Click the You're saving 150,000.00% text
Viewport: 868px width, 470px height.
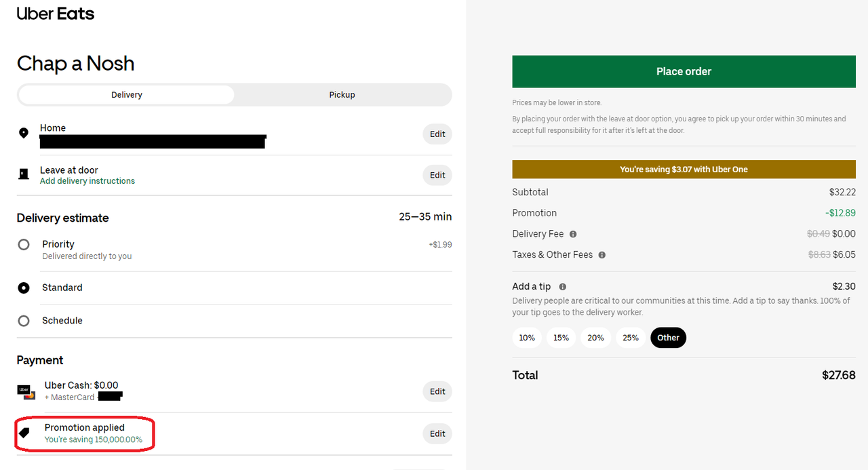coord(94,439)
